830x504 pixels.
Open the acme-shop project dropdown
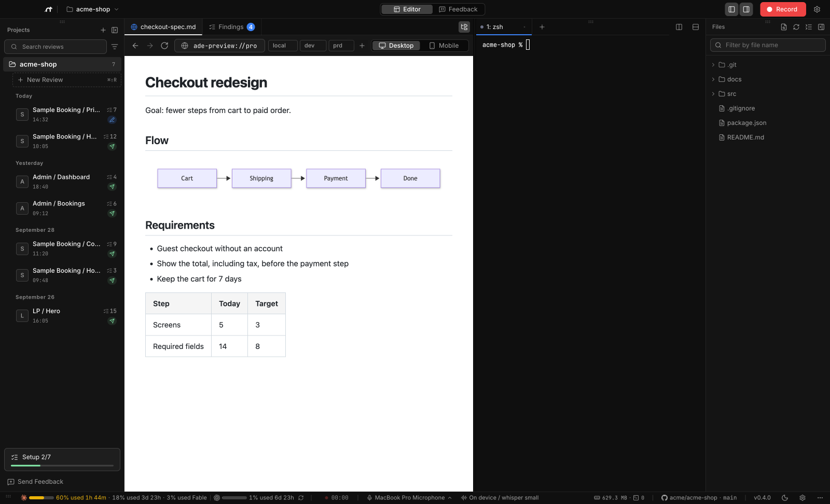tap(93, 9)
